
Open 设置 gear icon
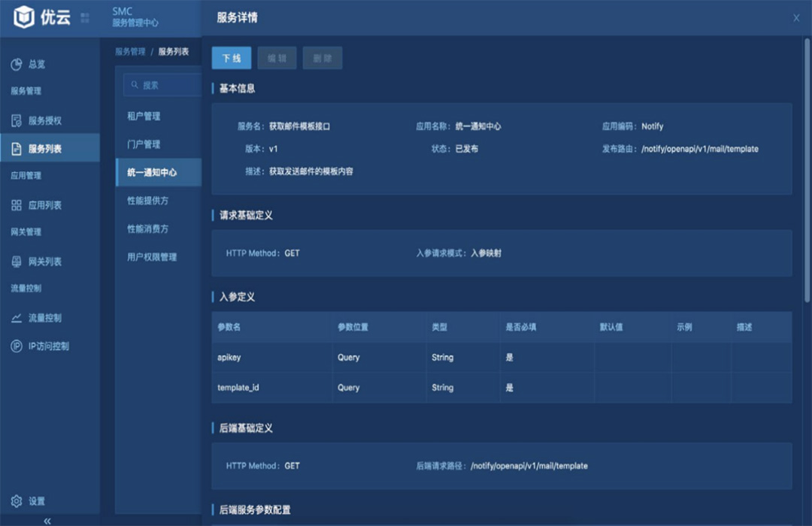click(x=17, y=501)
